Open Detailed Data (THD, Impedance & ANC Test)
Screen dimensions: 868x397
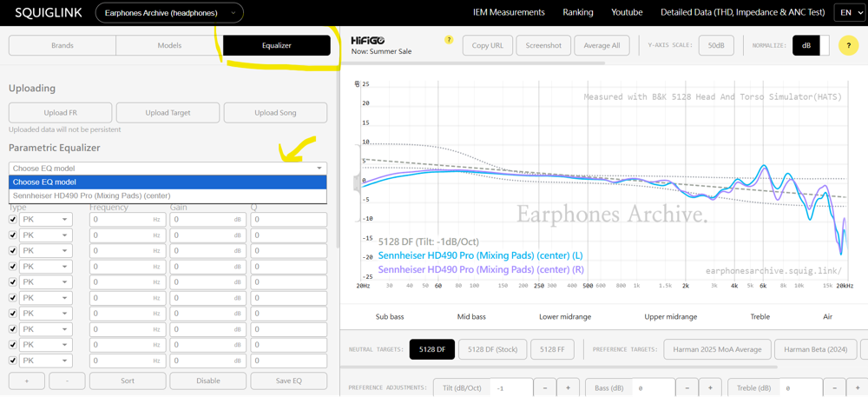tap(743, 12)
